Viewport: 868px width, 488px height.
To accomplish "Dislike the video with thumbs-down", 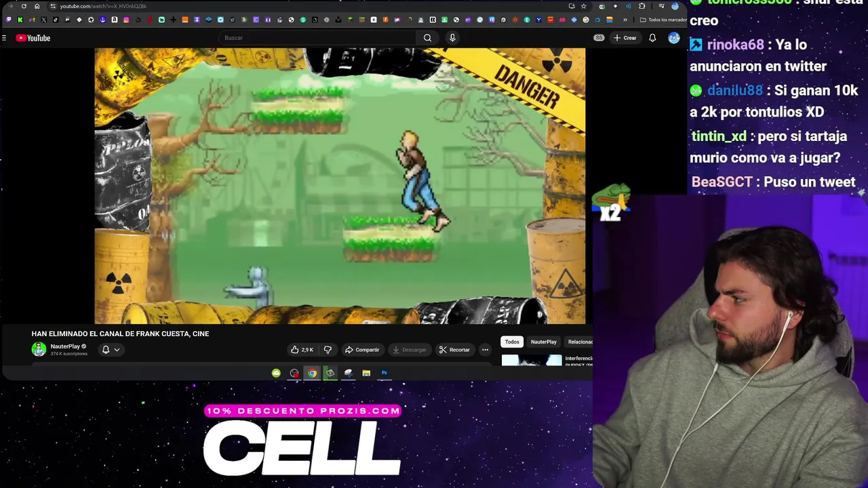I will pyautogui.click(x=328, y=350).
